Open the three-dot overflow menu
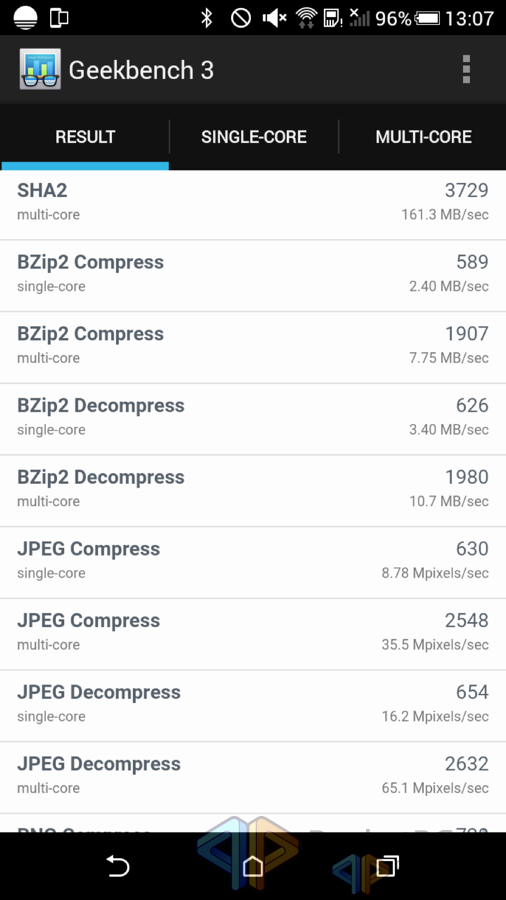 click(466, 69)
